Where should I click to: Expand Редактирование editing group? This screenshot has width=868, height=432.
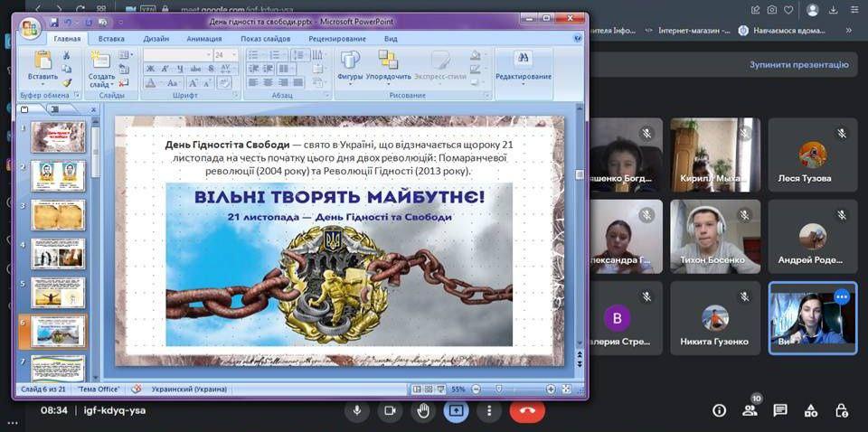click(524, 66)
